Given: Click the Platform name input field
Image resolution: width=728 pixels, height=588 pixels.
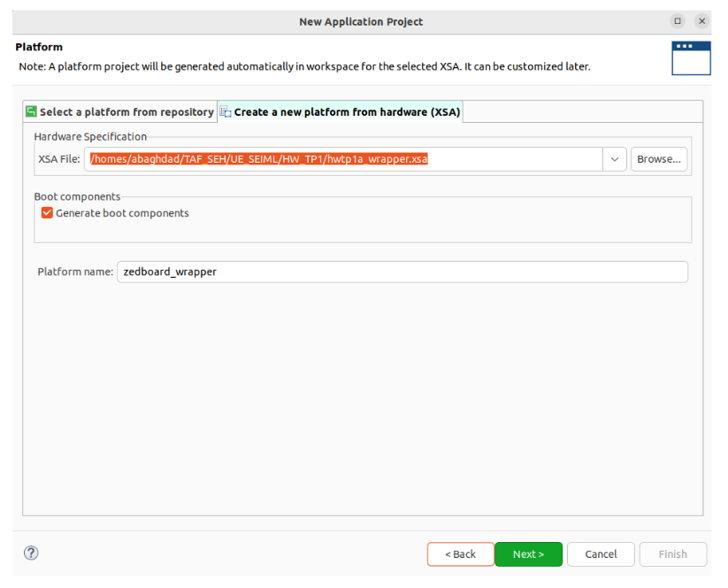Looking at the screenshot, I should pyautogui.click(x=402, y=271).
